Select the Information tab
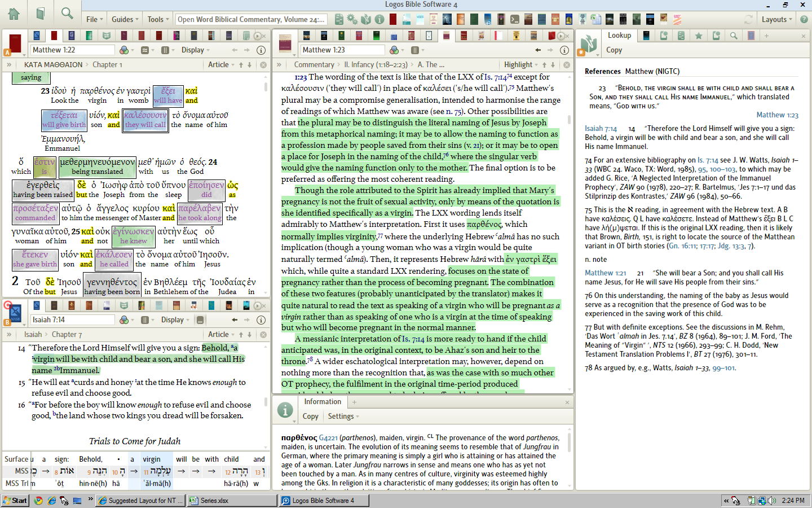The image size is (812, 508). pyautogui.click(x=323, y=402)
